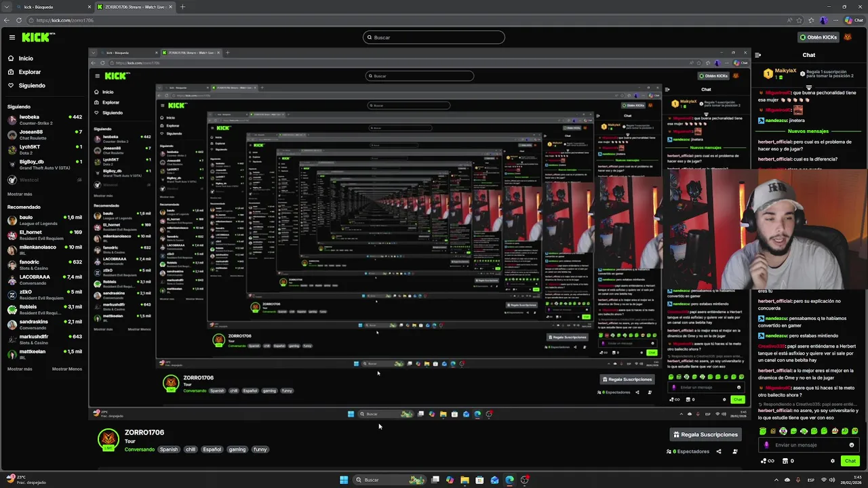Click the user report icon beside share
Viewport: 868px width, 488px height.
click(x=735, y=451)
